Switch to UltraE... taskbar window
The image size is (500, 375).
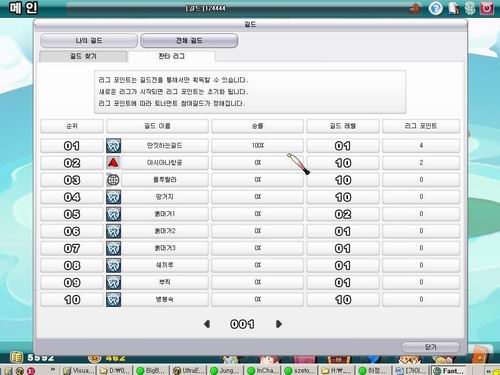tap(188, 370)
